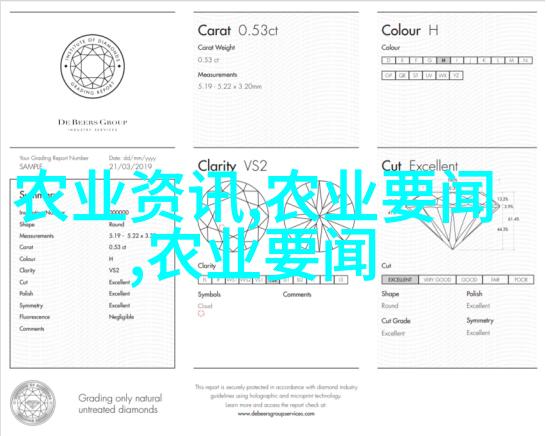546x436 pixels.
Task: Select the FAIR cut grade box
Action: coord(495,280)
